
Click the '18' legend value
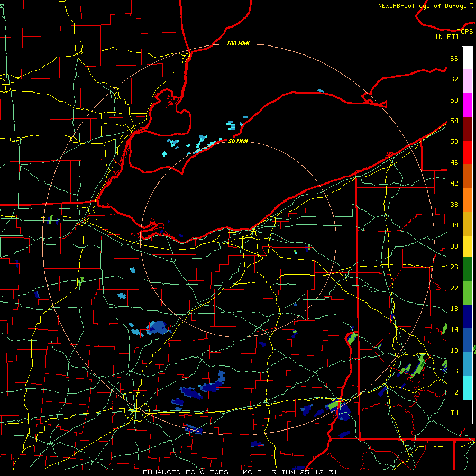454,309
